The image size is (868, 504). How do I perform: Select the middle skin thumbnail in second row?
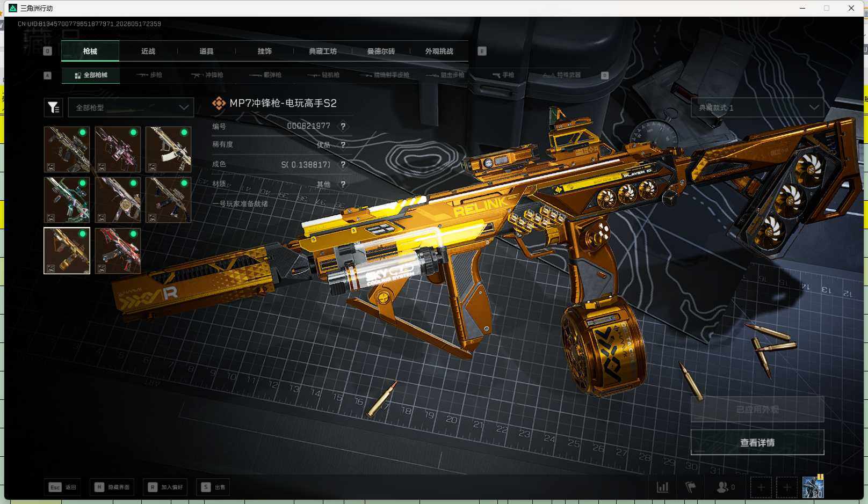[x=118, y=200]
